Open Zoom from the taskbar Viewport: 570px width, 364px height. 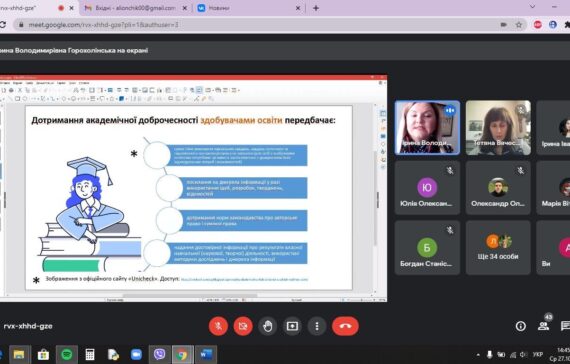click(x=136, y=354)
